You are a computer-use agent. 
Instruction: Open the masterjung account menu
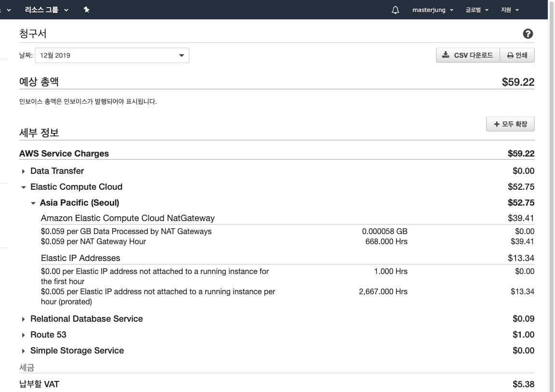click(x=433, y=10)
